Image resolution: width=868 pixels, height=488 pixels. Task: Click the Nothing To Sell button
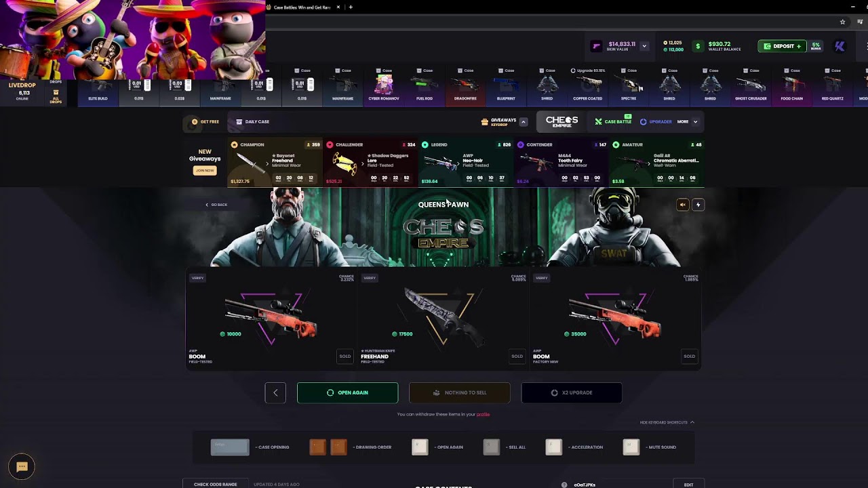click(460, 392)
